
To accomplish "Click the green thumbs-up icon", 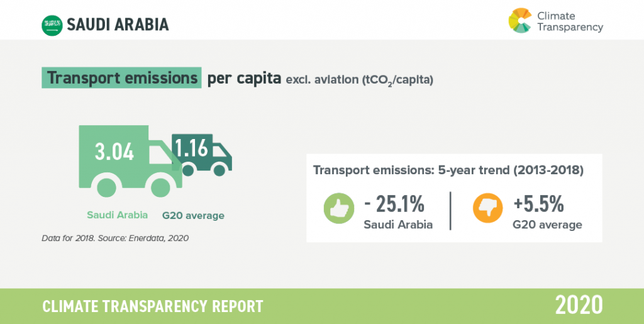I will pos(339,208).
